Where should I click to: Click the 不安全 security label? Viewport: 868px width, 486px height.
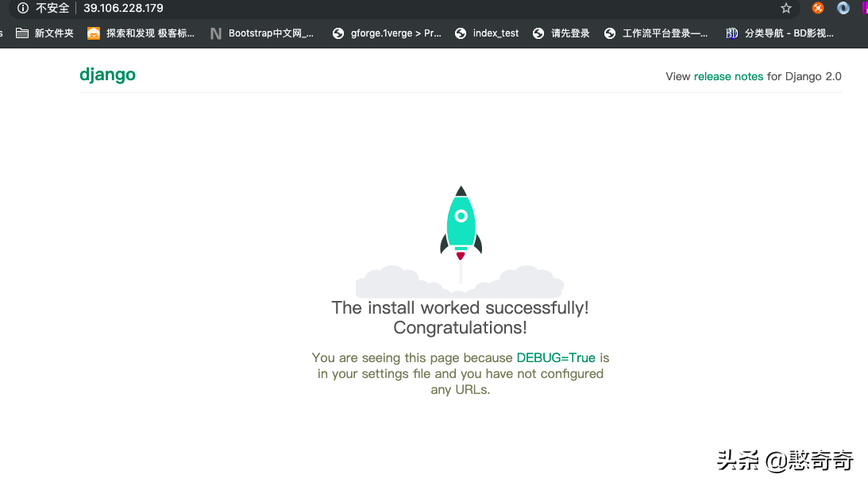tap(52, 8)
